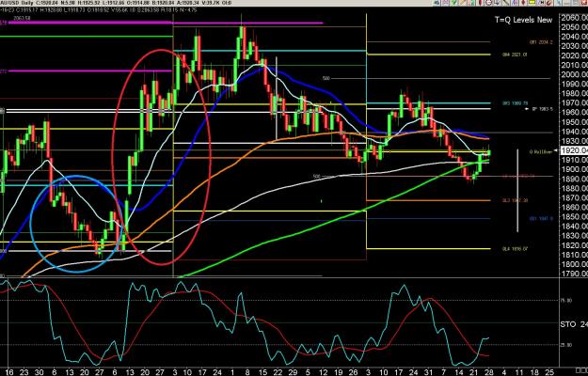Click date label 21 on time axis

point(474,372)
